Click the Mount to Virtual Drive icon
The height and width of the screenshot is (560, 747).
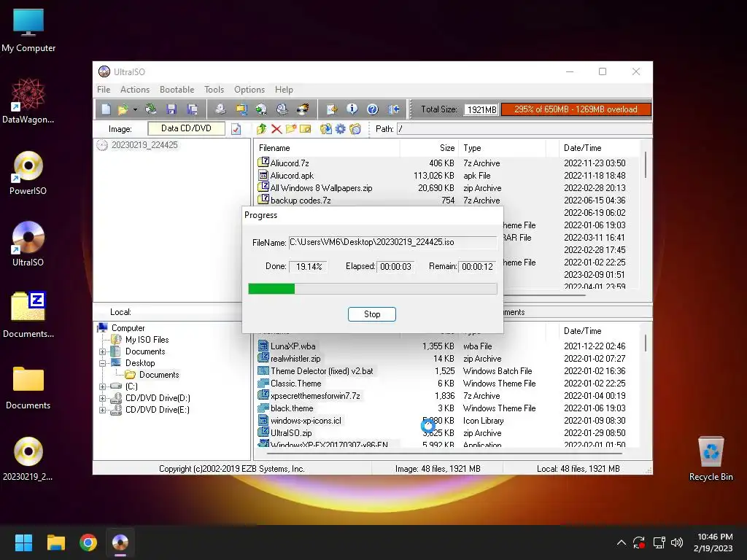(x=282, y=109)
